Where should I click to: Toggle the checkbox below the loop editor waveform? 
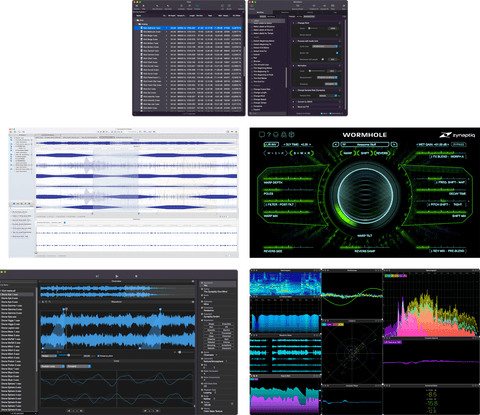98,356
